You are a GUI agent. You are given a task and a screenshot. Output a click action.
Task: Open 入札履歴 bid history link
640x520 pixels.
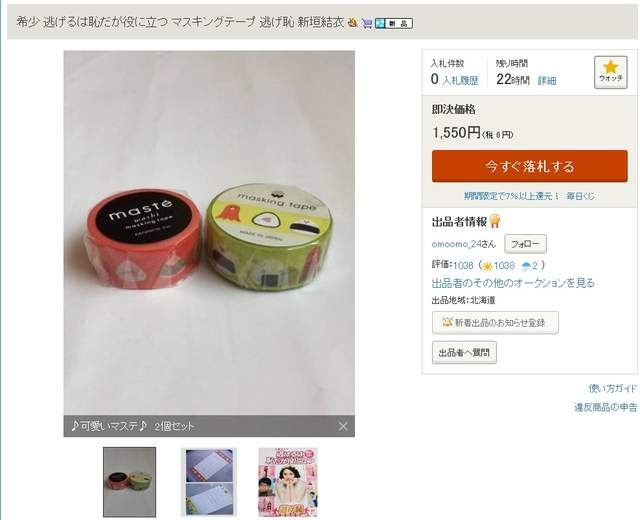click(x=460, y=80)
